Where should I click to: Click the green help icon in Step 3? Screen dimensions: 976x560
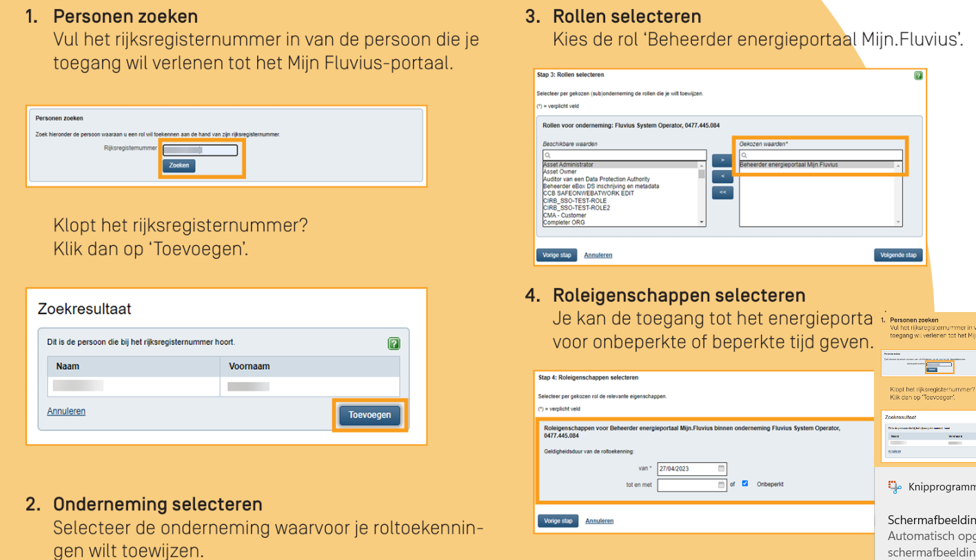coord(918,76)
